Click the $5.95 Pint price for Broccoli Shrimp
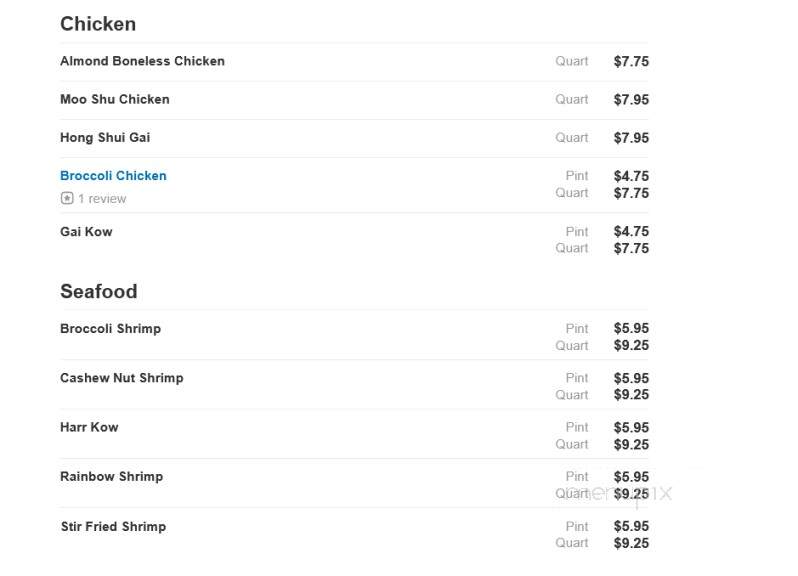The height and width of the screenshot is (576, 798). [631, 328]
